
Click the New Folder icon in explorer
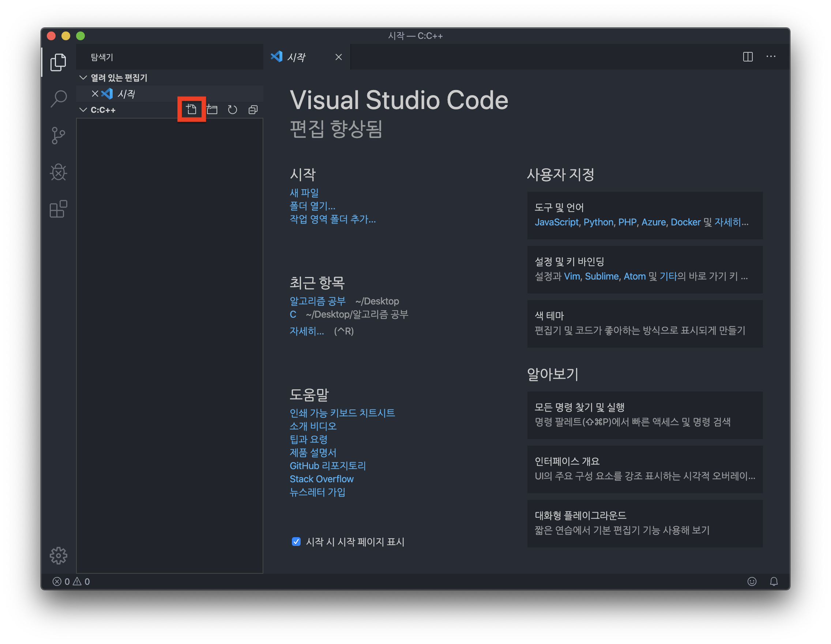212,110
